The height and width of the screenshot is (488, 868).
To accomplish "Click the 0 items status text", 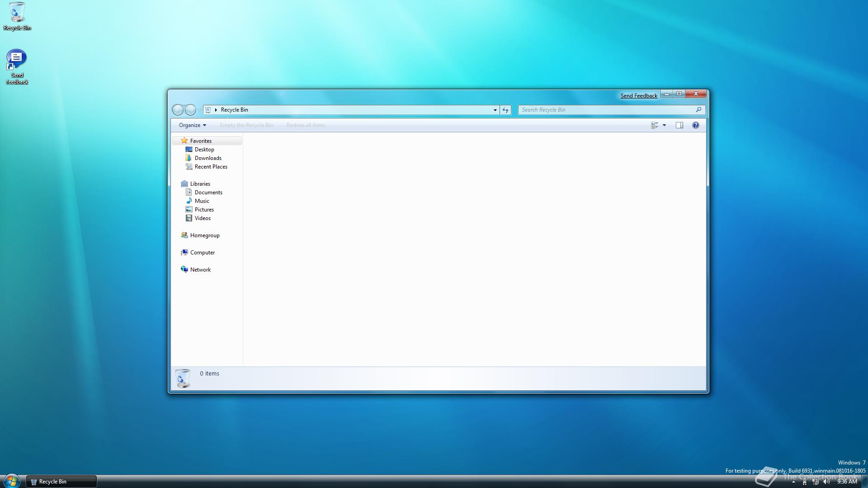I will pyautogui.click(x=209, y=374).
